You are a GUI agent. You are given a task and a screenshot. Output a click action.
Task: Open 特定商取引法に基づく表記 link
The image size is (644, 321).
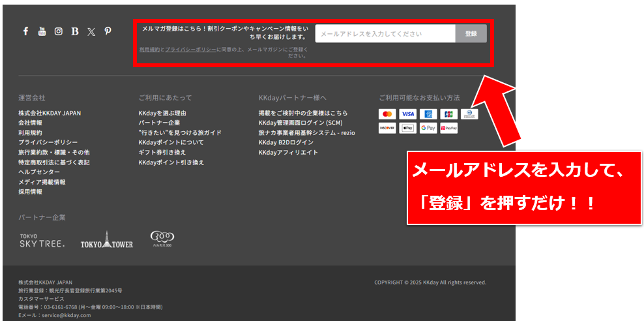tap(54, 162)
